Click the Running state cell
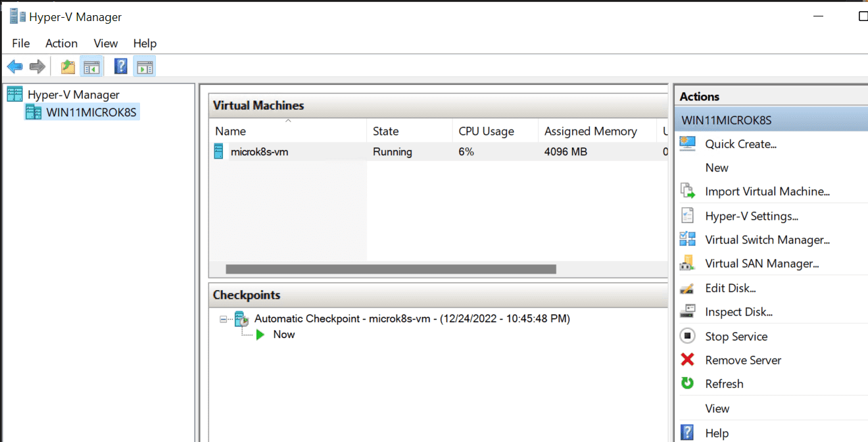This screenshot has height=442, width=868. coord(393,152)
